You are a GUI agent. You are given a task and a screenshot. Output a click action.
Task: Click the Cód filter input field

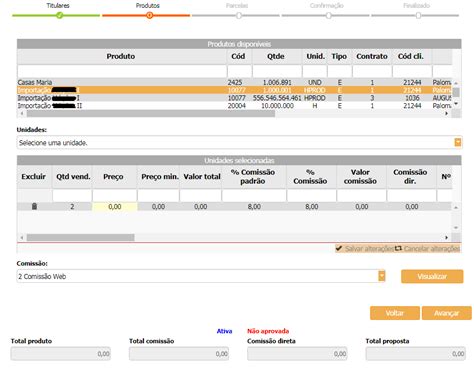(239, 71)
